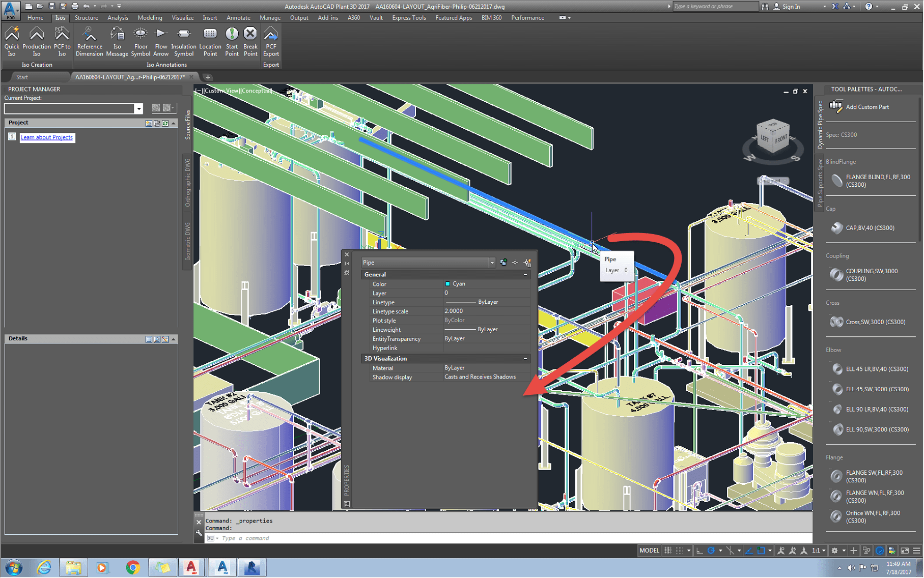The height and width of the screenshot is (578, 924).
Task: Run PCF Export
Action: 271,42
